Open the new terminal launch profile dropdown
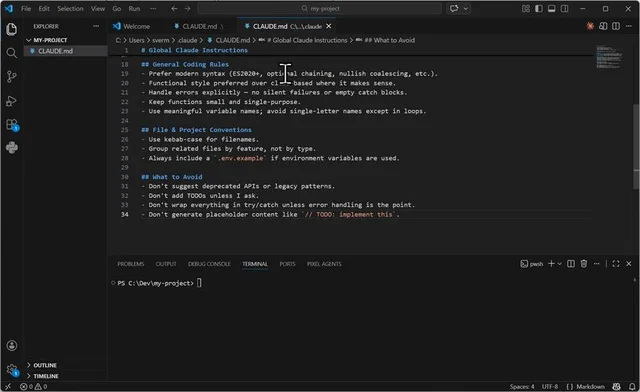The height and width of the screenshot is (392, 640). click(560, 264)
